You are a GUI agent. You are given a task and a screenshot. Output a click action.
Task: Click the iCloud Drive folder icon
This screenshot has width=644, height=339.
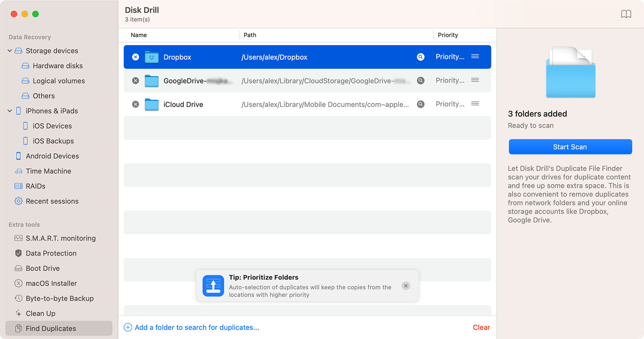[x=152, y=105]
